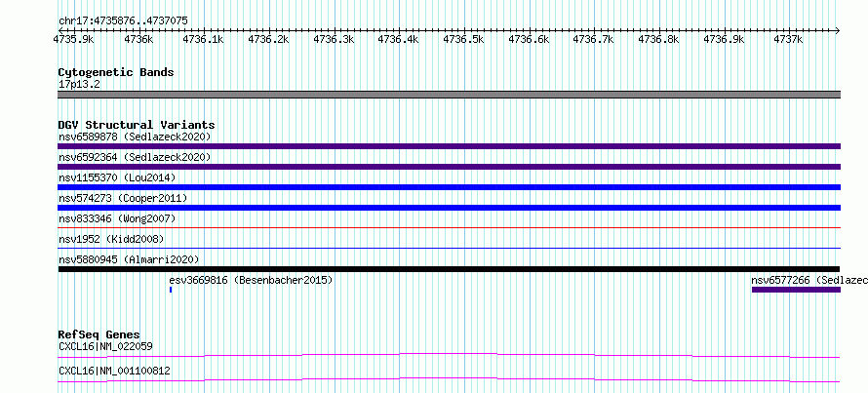
Task: Click ruler label 4735.9k
Action: click(73, 39)
